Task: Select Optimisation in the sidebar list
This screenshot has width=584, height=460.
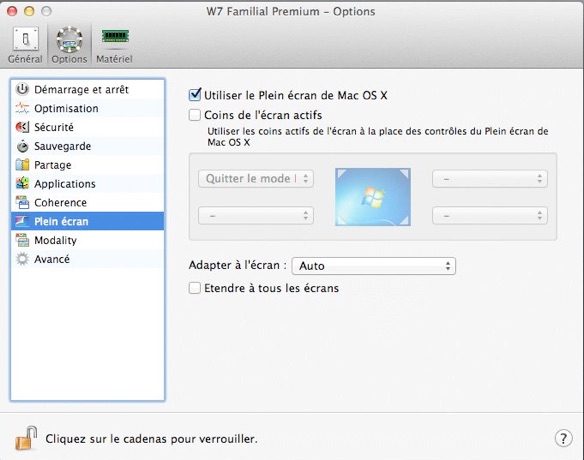Action: pos(88,108)
